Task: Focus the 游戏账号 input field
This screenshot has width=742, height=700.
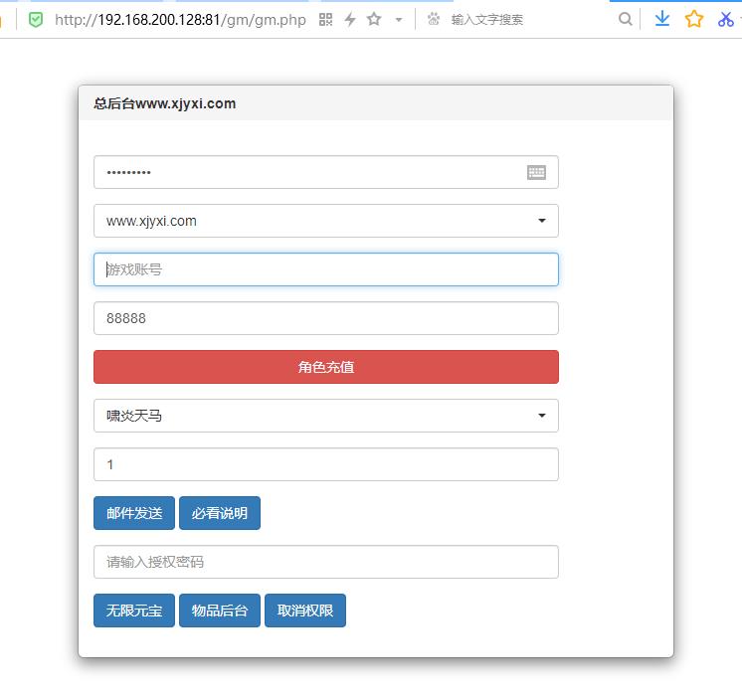Action: pos(325,269)
